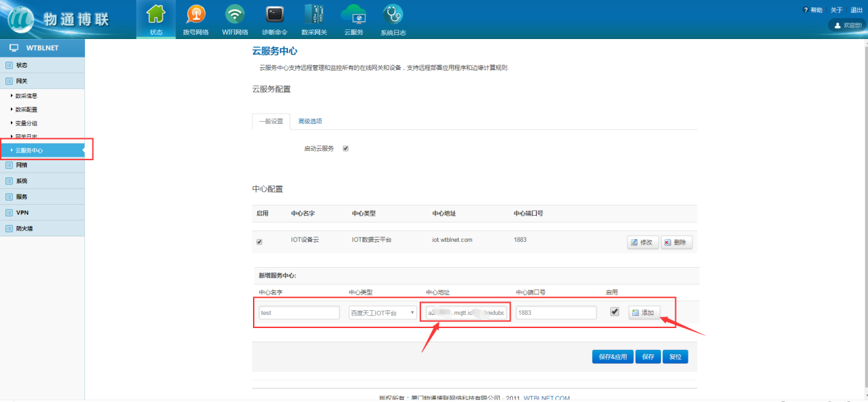The width and height of the screenshot is (868, 402).
Task: Click the 添加 button to add center
Action: pyautogui.click(x=644, y=313)
